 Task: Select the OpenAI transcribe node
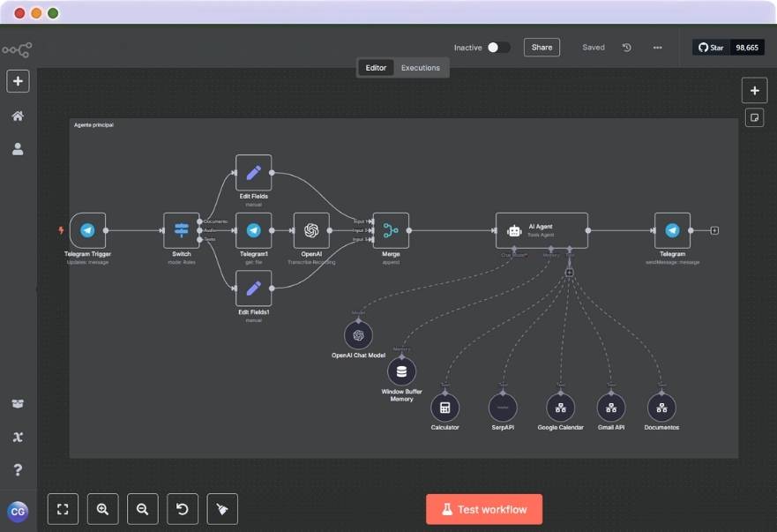point(311,230)
